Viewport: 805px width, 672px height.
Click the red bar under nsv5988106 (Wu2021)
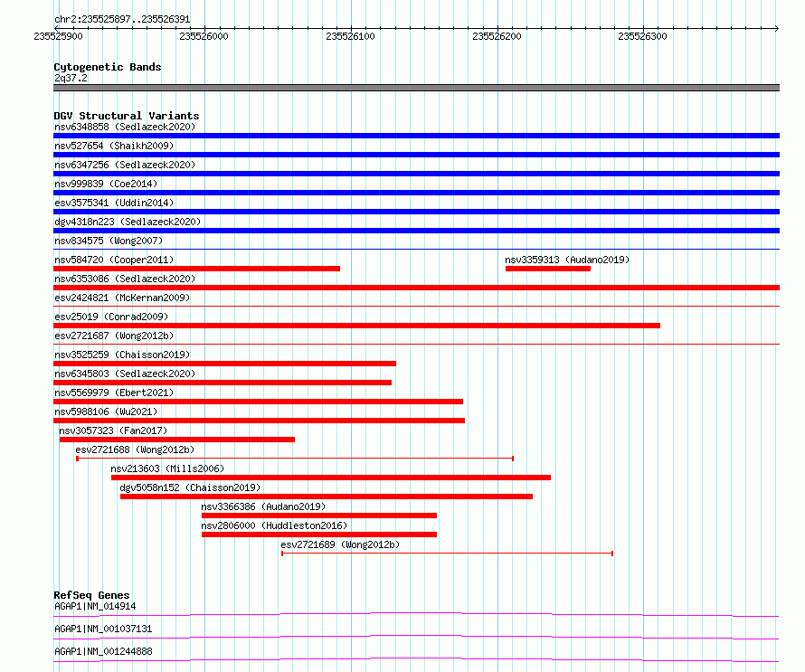tap(260, 421)
